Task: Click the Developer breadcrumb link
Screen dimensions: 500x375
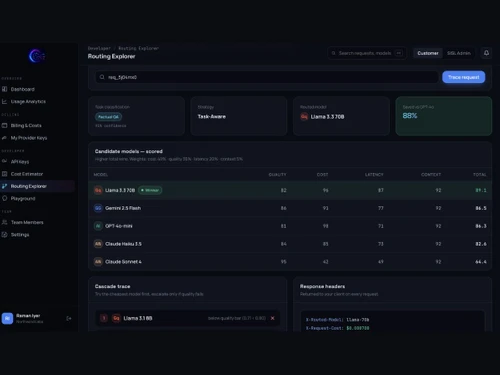Action: point(99,48)
